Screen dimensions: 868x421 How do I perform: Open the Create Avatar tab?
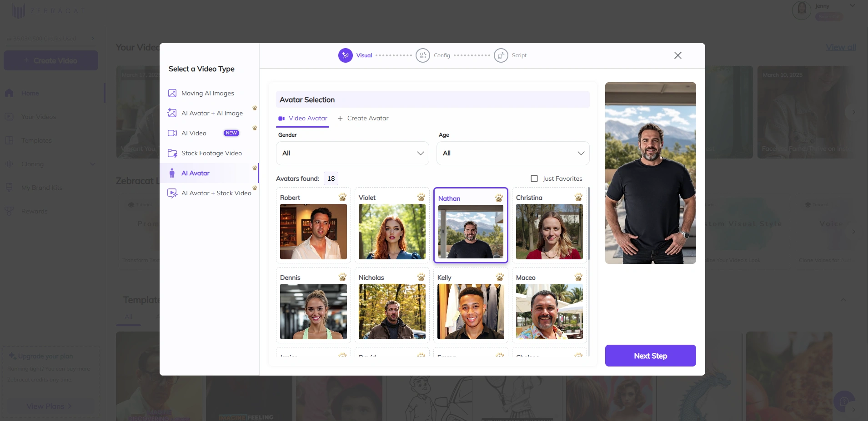coord(363,118)
